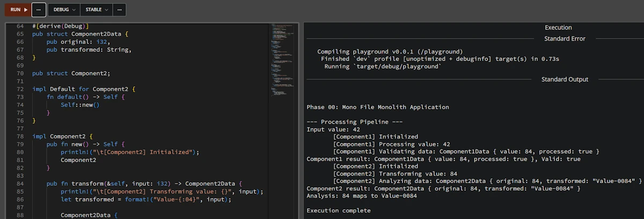Click 'pub transformed: String,' line

pos(89,49)
